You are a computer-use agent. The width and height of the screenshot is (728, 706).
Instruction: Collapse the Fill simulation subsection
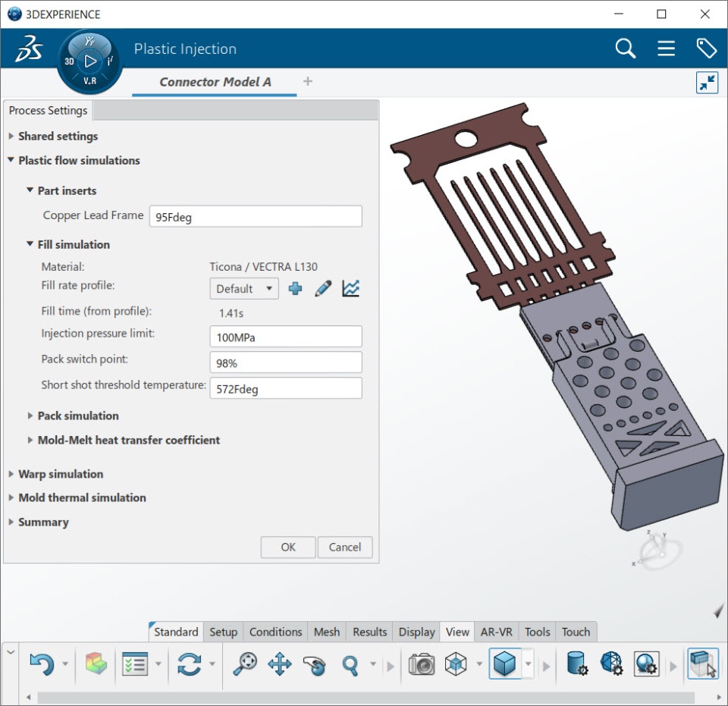tap(30, 243)
